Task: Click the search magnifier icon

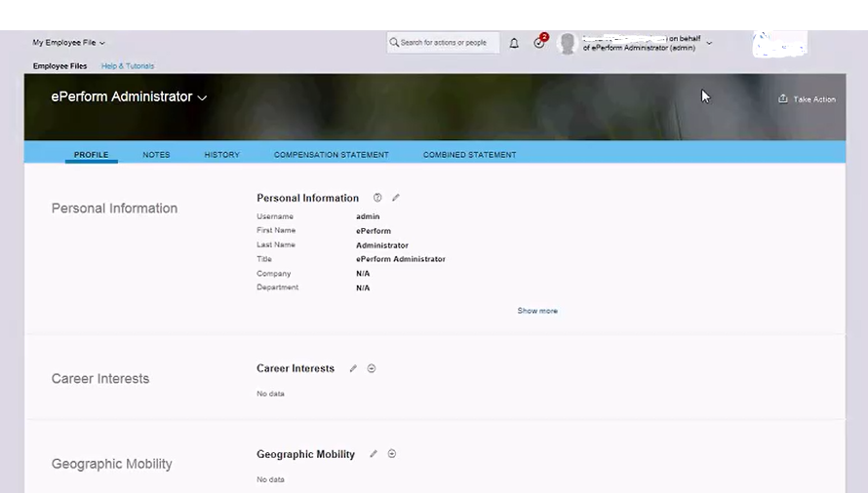Action: pyautogui.click(x=394, y=43)
